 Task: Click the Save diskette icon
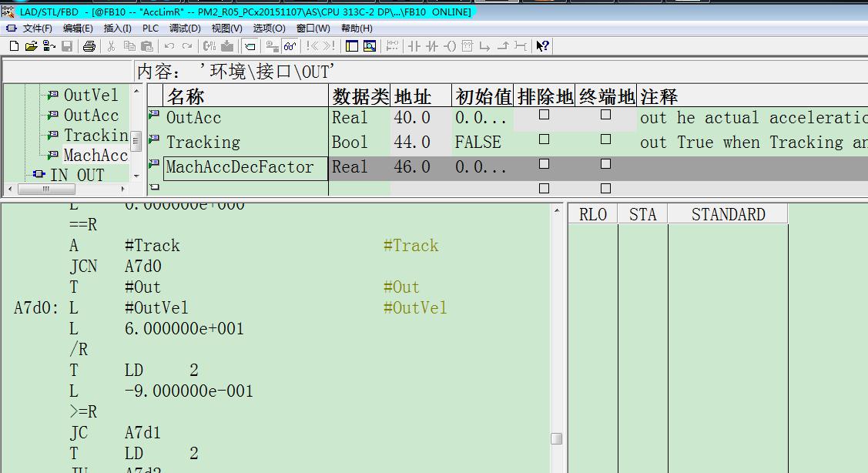tap(67, 46)
